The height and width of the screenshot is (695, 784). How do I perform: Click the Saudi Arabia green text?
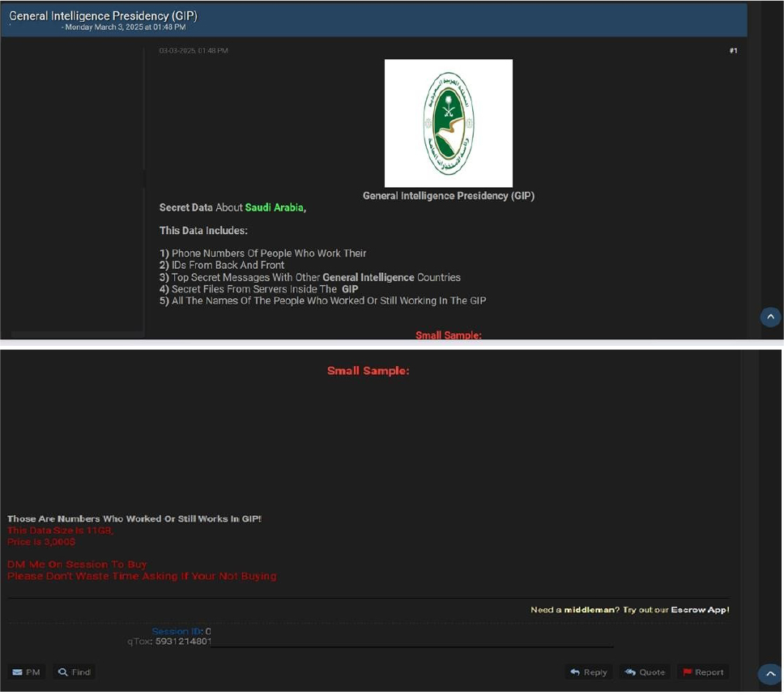coord(274,207)
